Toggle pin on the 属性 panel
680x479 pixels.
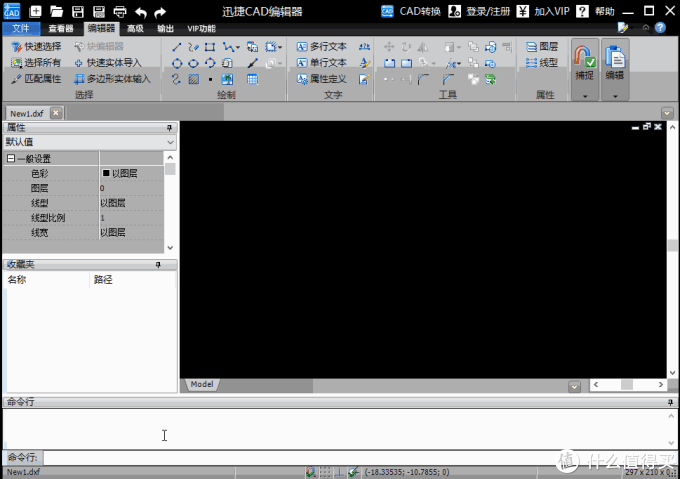(169, 128)
